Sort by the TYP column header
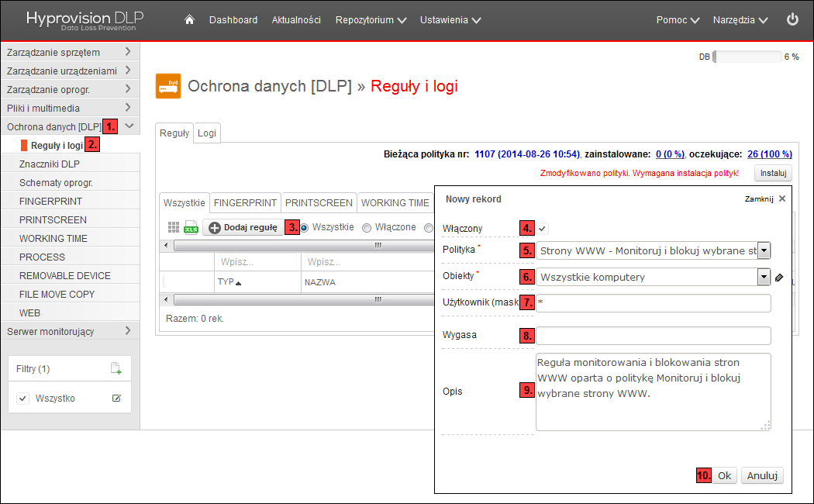Screen dimensions: 814x504 pyautogui.click(x=229, y=281)
